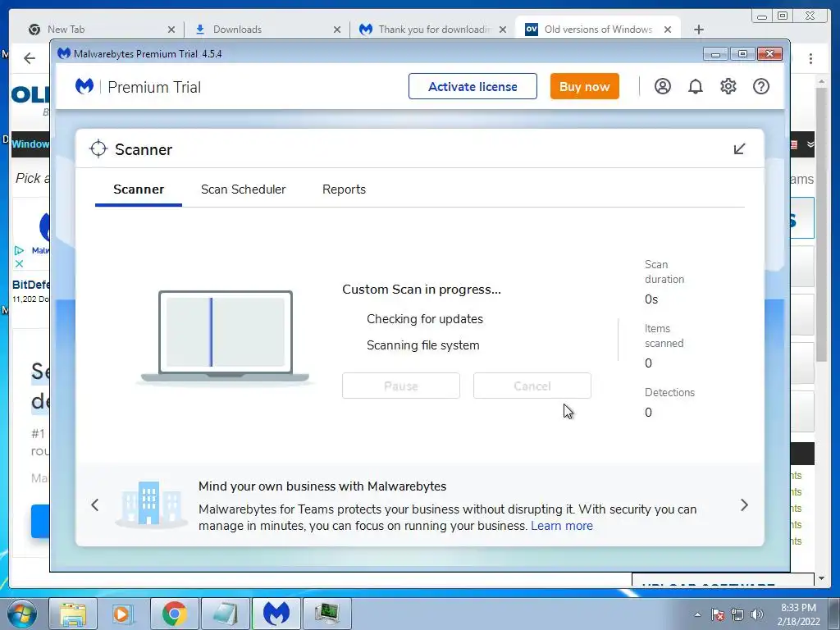
Task: Click the volume speaker tray icon
Action: point(756,614)
